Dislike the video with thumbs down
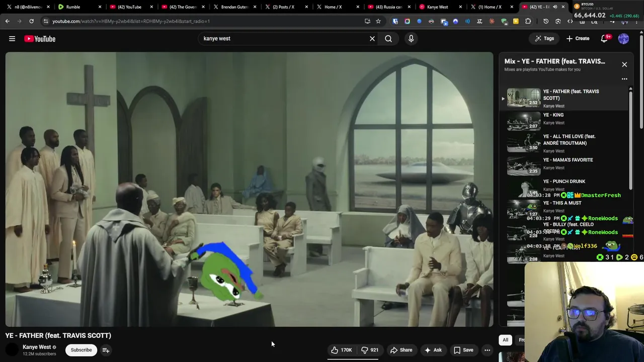 click(x=370, y=350)
